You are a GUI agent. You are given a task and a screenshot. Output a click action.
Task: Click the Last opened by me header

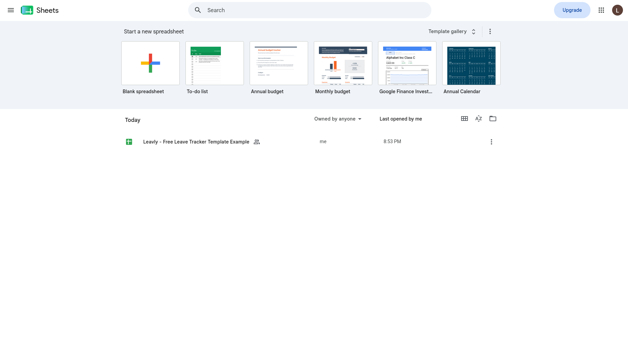pos(401,119)
